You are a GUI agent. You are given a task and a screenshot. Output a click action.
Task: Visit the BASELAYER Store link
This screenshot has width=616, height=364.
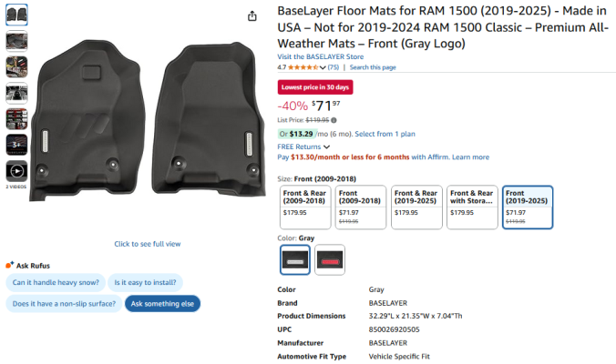[321, 56]
